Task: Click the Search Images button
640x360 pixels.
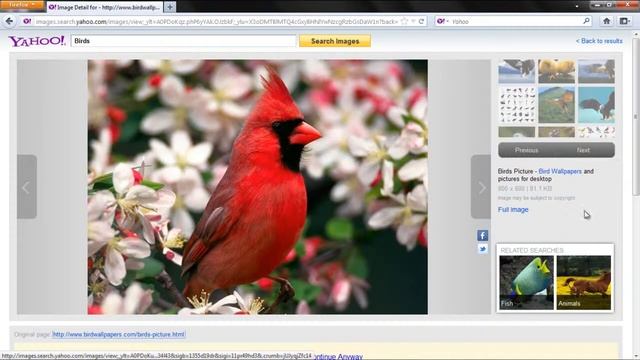Action: pos(335,41)
